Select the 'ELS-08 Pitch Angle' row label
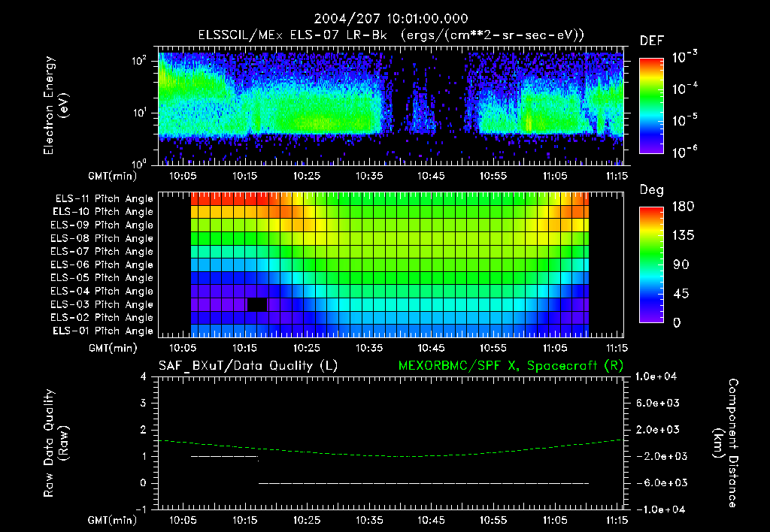 point(102,238)
